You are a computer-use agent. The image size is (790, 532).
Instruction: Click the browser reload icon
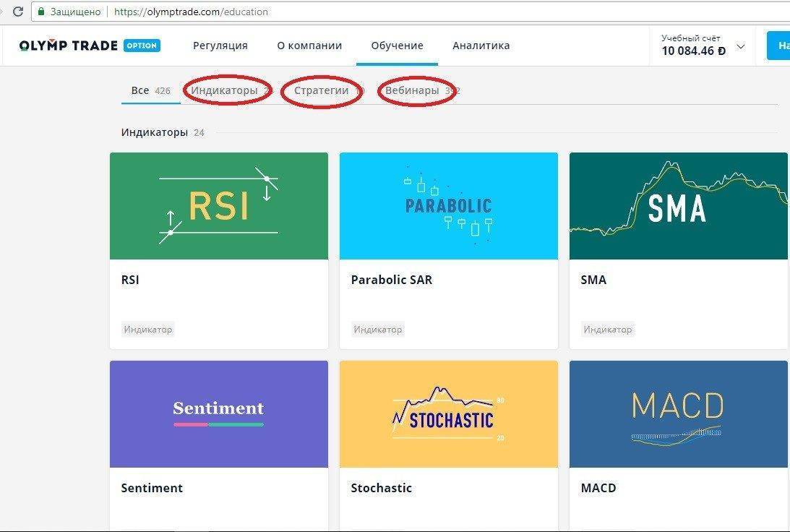[17, 12]
